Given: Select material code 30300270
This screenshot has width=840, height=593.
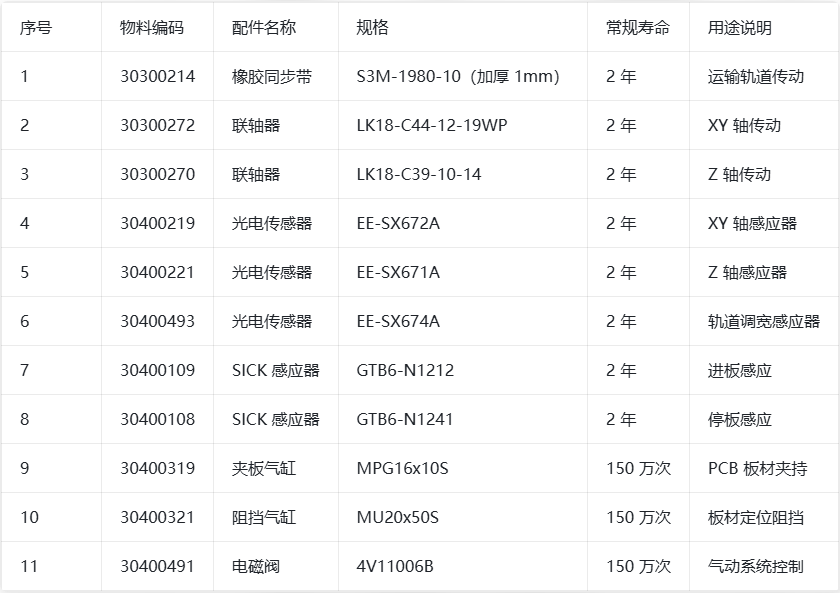Looking at the screenshot, I should pyautogui.click(x=158, y=175).
